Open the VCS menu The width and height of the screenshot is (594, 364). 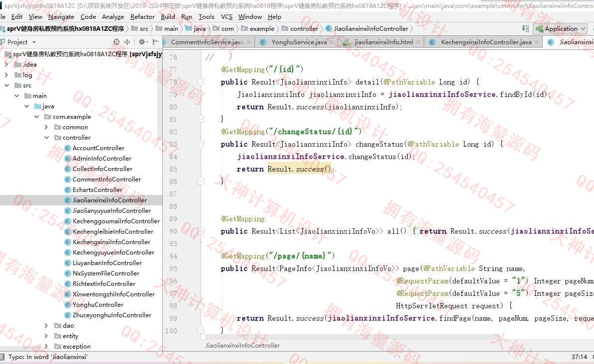pos(227,16)
